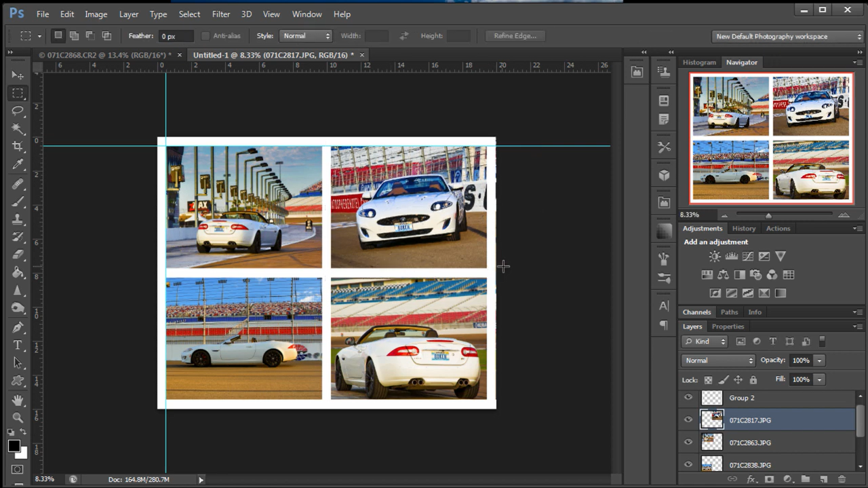Open the New Default Photography workspace selector
The height and width of the screenshot is (488, 868).
[x=787, y=36]
